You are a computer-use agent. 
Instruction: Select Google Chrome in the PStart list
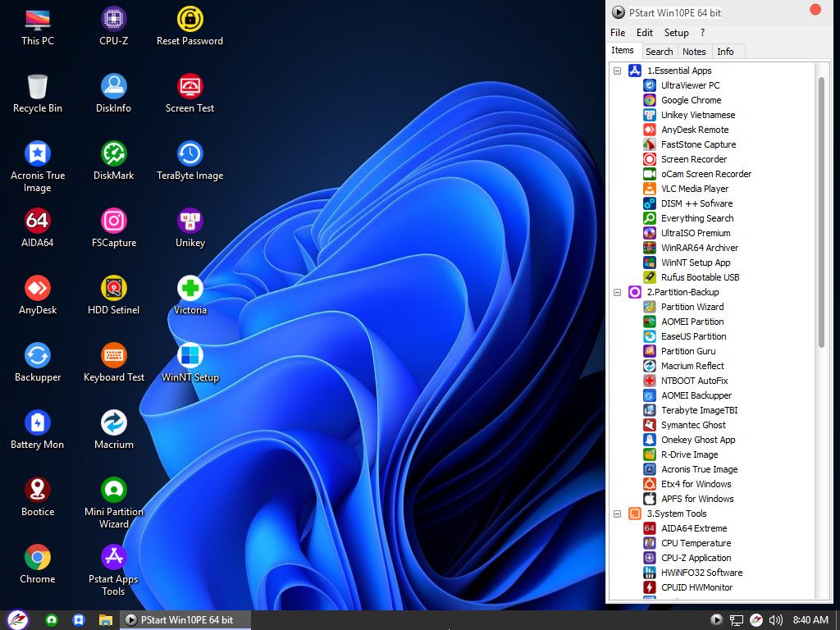(x=691, y=100)
